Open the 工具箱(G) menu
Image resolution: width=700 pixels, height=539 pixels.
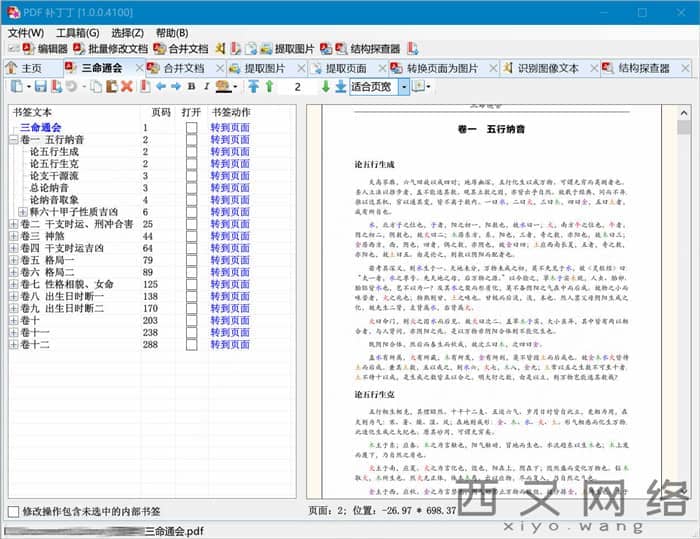[77, 32]
